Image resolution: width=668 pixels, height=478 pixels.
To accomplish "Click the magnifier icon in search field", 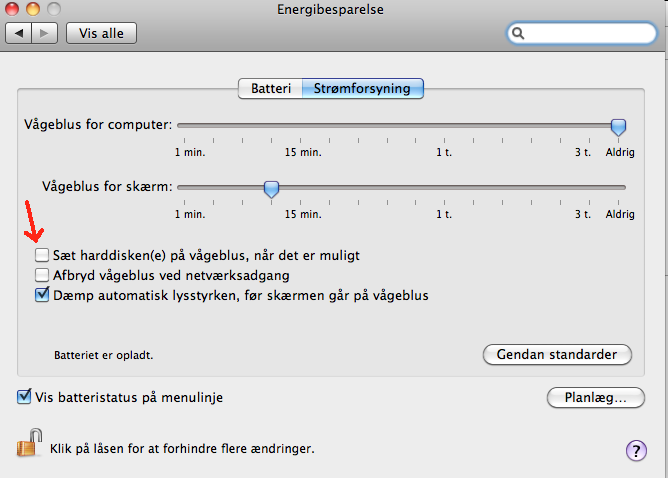I will 518,33.
